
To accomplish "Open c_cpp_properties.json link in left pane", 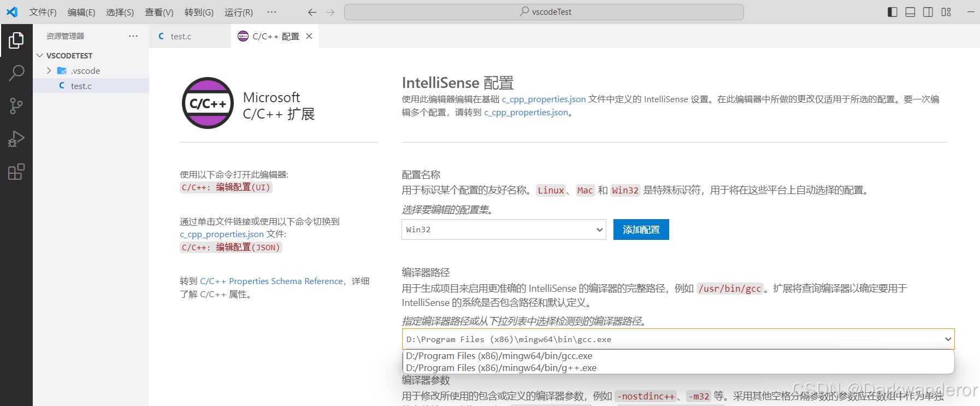I will 222,234.
